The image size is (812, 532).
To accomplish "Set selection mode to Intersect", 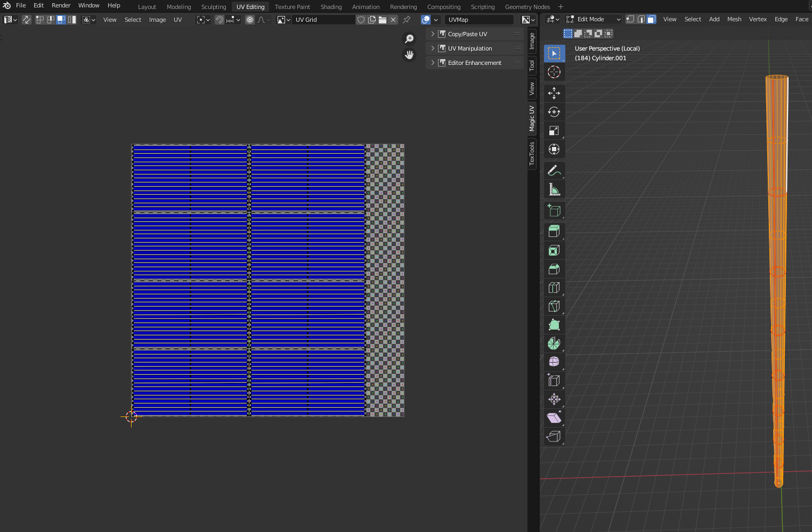I will (608, 34).
